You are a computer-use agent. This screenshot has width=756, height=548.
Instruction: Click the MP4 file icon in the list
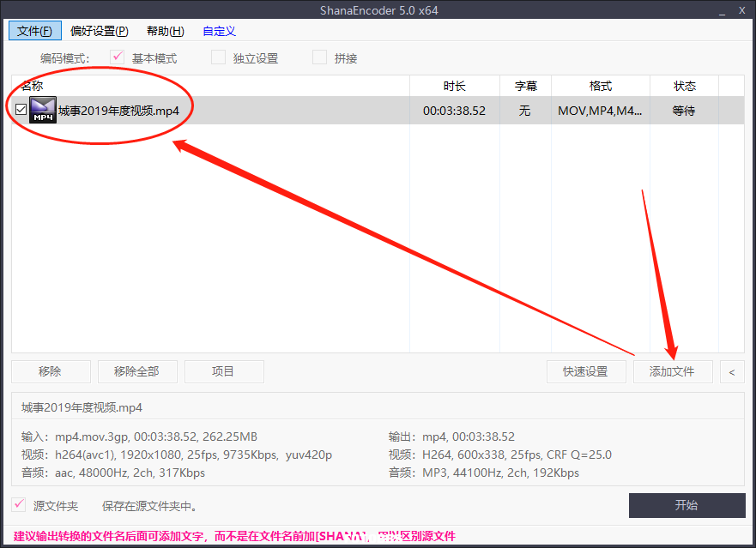tap(43, 110)
